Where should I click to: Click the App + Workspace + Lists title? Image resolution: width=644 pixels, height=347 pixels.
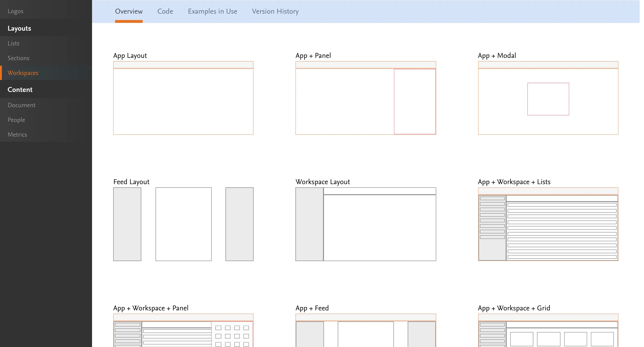(514, 182)
